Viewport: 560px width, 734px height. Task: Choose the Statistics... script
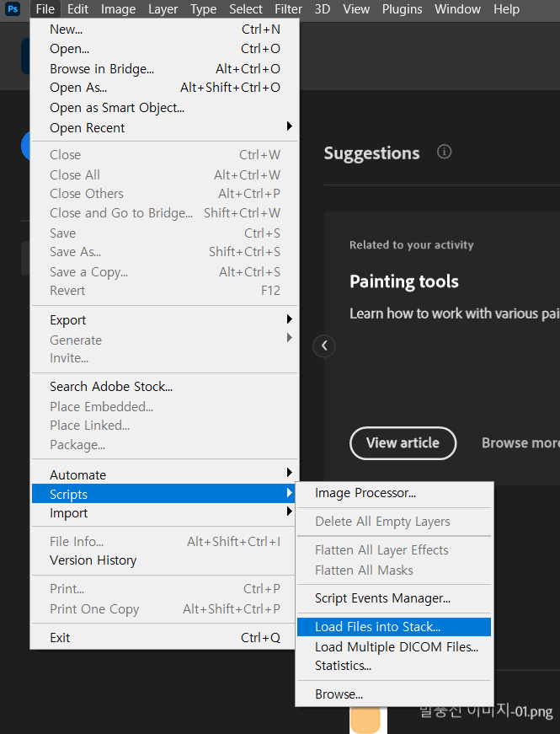(x=394, y=666)
